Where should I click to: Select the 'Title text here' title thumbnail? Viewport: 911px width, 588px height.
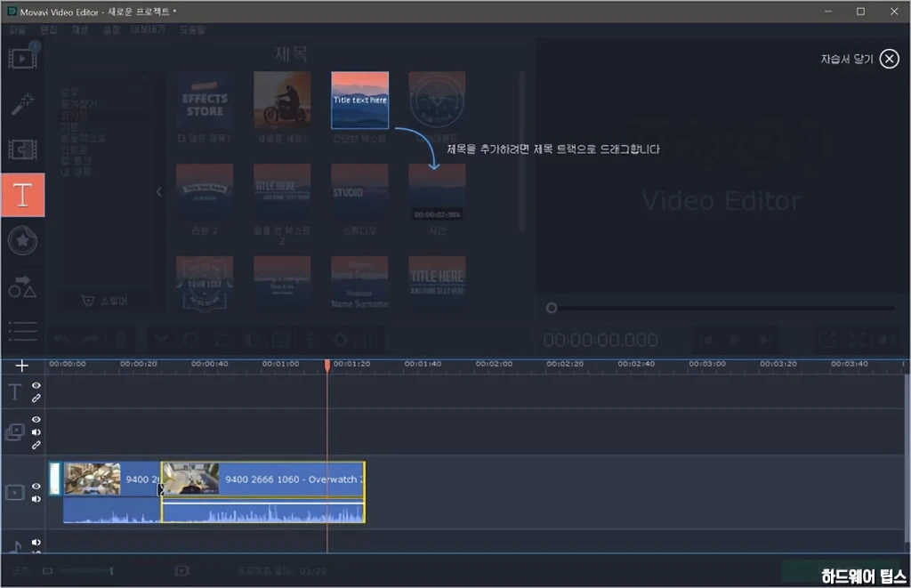click(359, 100)
